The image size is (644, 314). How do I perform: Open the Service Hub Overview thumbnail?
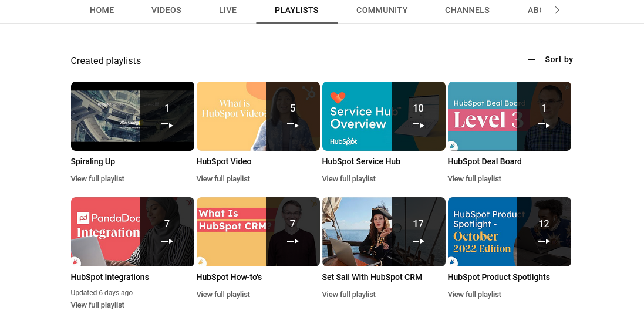(384, 116)
